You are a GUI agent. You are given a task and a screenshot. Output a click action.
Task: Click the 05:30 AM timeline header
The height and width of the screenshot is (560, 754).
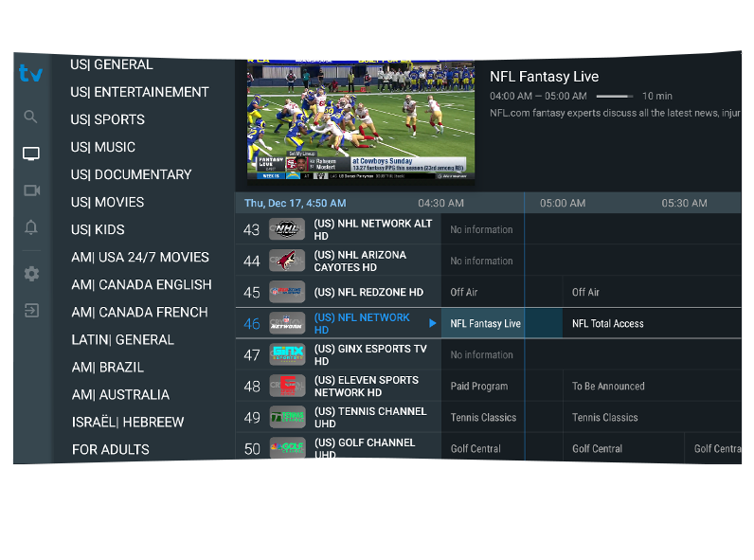[x=684, y=203]
